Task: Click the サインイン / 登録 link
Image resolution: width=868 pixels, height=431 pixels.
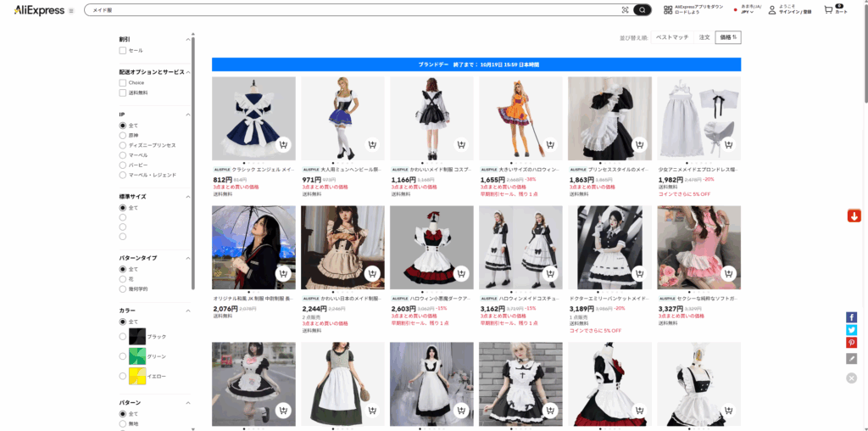Action: coord(795,13)
